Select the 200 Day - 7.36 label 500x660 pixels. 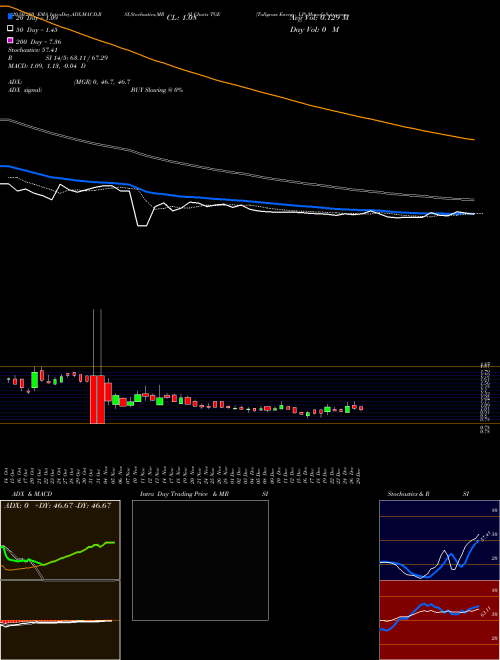click(x=38, y=42)
